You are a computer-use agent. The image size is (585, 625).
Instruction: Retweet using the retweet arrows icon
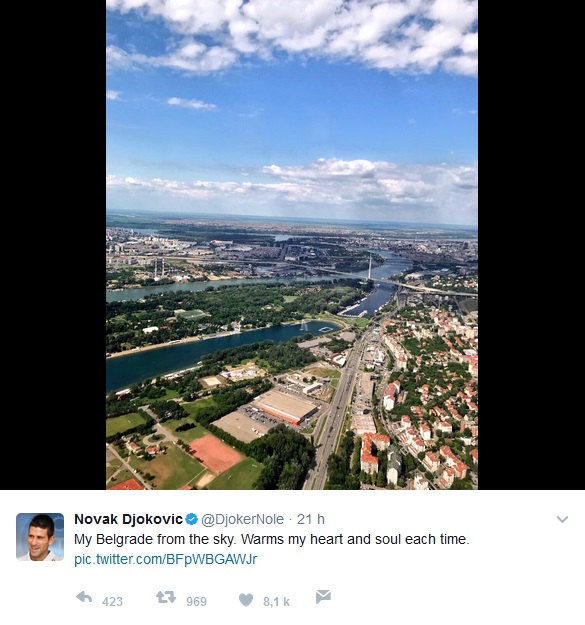pos(166,597)
